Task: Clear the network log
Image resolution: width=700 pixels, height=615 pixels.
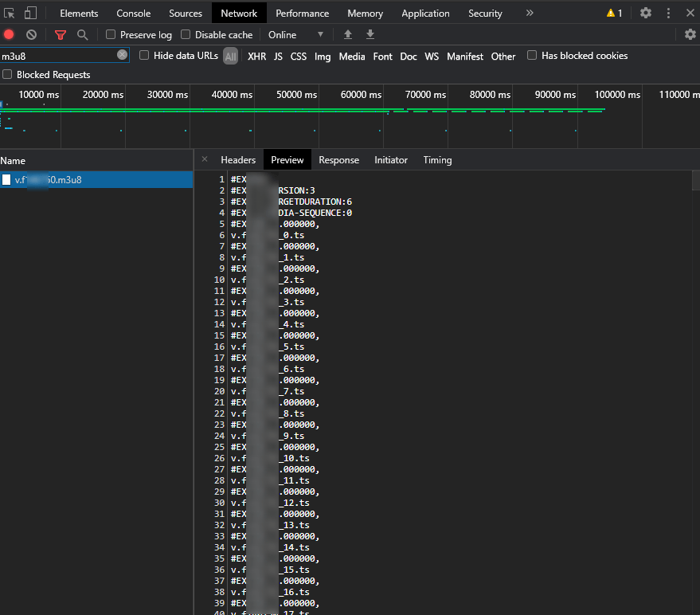Action: (31, 34)
